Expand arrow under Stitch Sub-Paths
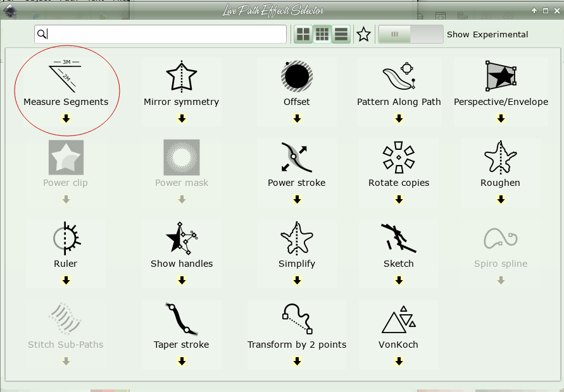The height and width of the screenshot is (392, 564). pos(66,361)
